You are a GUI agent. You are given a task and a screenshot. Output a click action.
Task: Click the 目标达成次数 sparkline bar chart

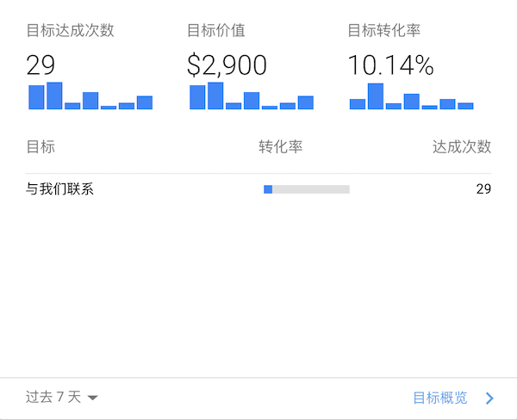(x=90, y=96)
